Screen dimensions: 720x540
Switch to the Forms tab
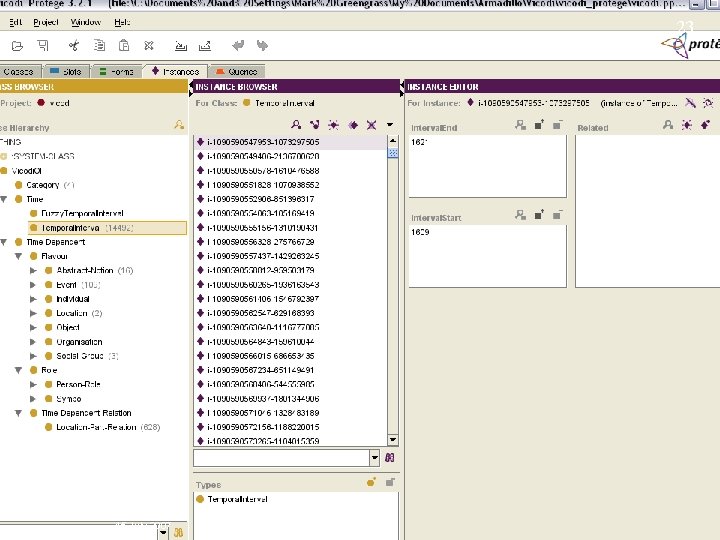pyautogui.click(x=116, y=71)
